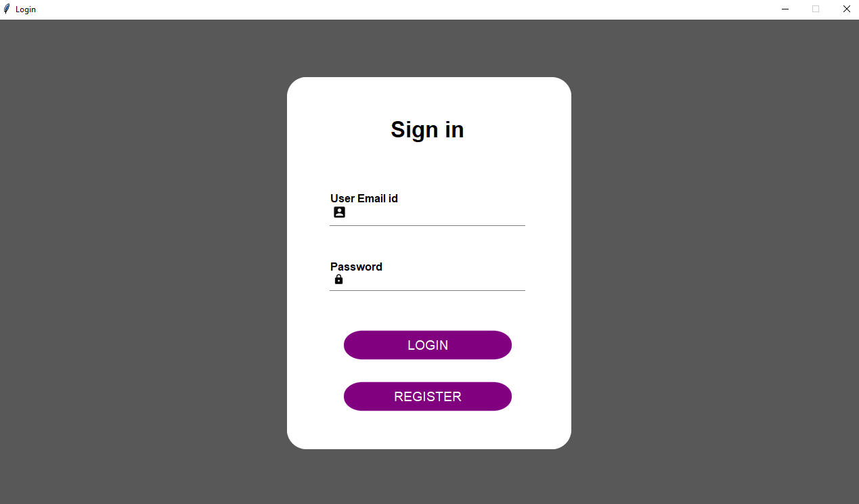Click the Password label text
The height and width of the screenshot is (504, 859).
356,267
